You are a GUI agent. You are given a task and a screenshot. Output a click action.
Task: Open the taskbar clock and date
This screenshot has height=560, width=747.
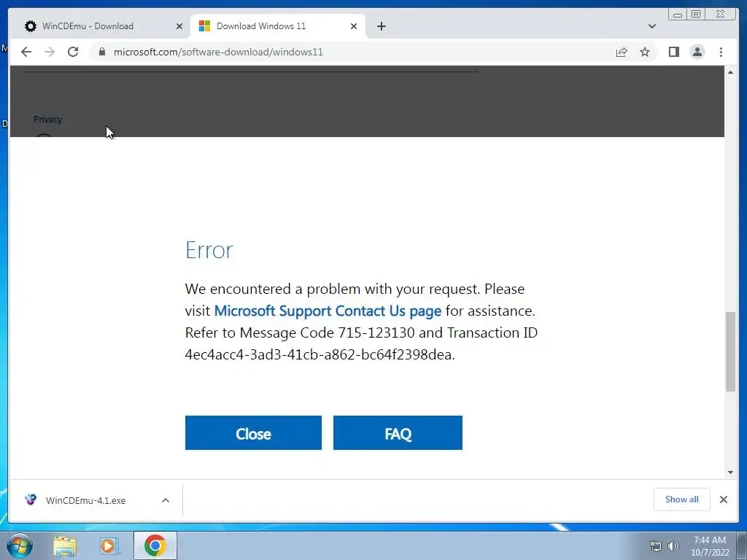coord(710,546)
